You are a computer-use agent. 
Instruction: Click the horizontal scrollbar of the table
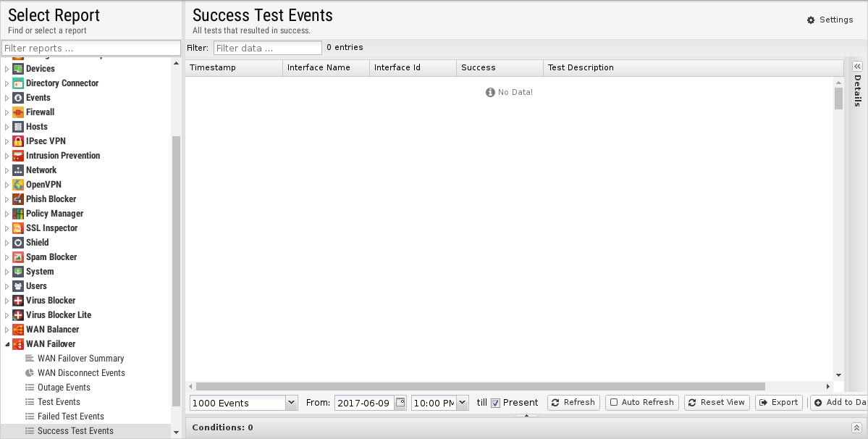pos(480,386)
